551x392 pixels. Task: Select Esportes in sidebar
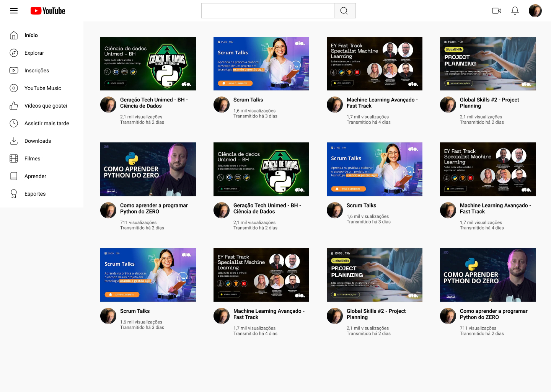point(35,194)
